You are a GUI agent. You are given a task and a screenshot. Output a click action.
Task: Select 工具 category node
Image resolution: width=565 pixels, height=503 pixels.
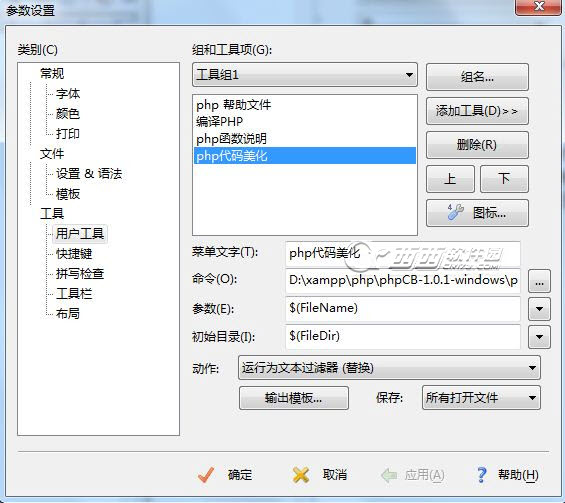52,214
